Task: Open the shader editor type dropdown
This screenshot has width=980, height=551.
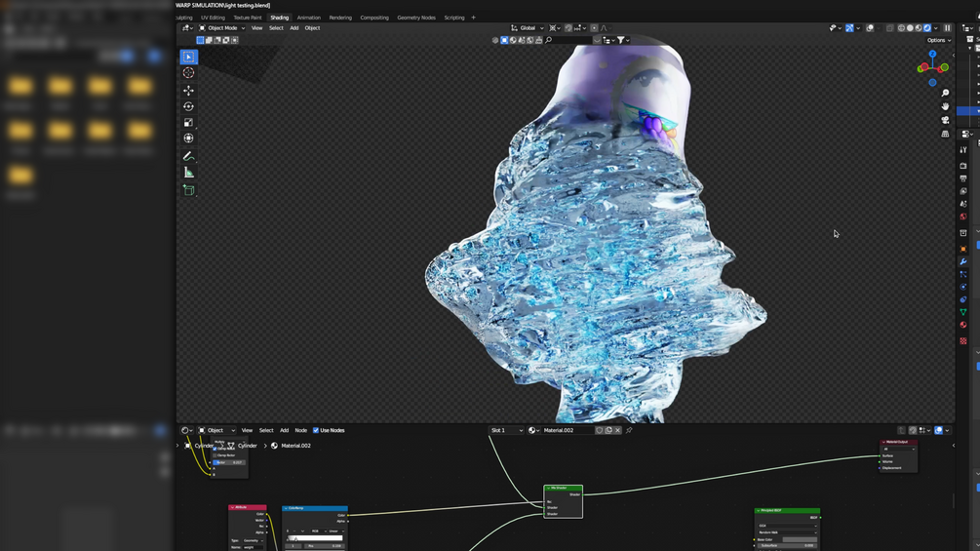Action: (x=186, y=430)
